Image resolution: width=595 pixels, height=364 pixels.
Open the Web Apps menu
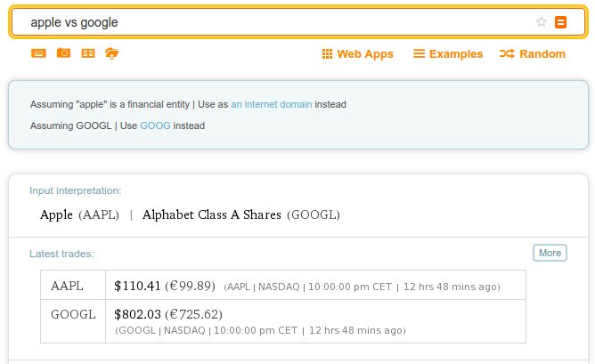click(357, 53)
